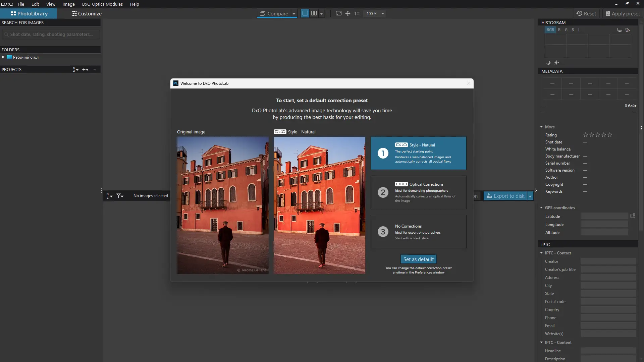Click the search for images field
This screenshot has height=362, width=644.
click(x=51, y=34)
